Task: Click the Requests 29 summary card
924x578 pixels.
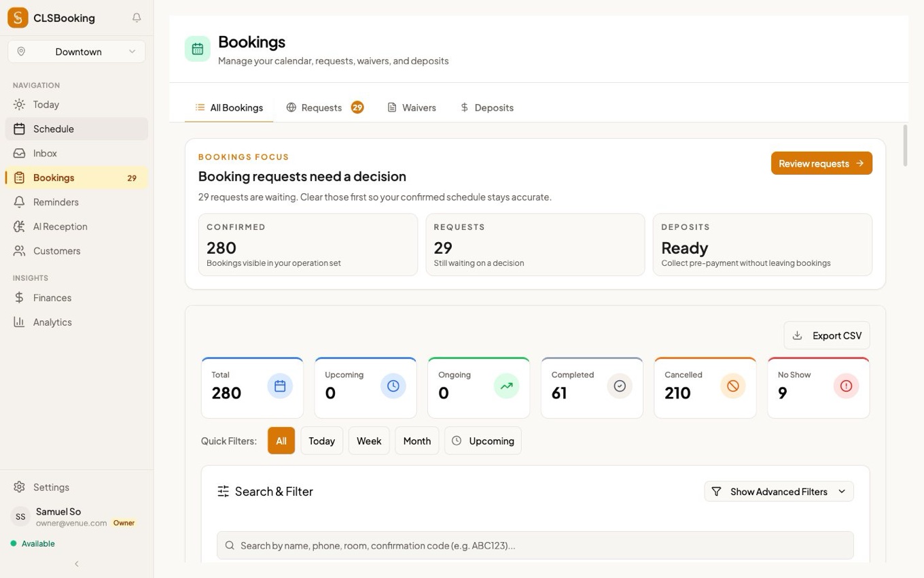Action: (535, 245)
